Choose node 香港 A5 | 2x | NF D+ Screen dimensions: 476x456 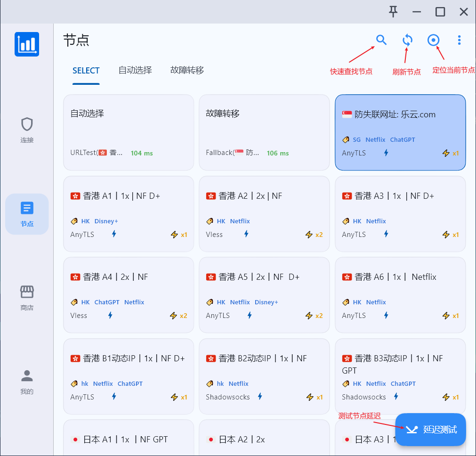(x=264, y=295)
